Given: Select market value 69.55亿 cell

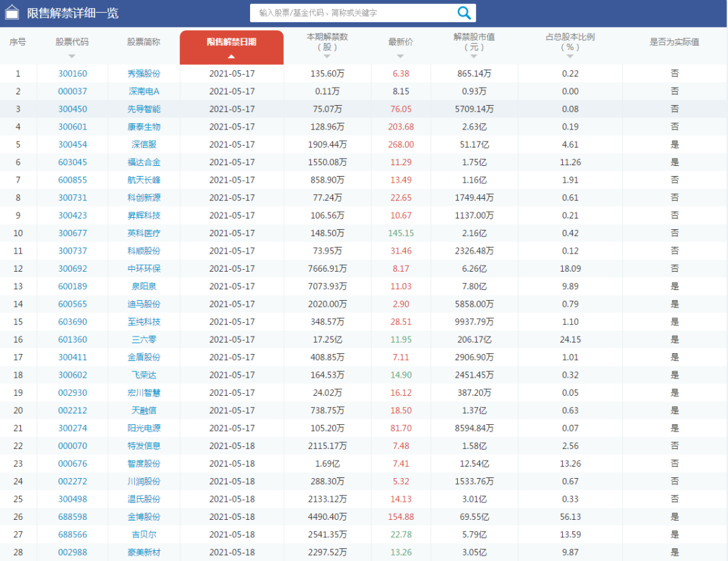Looking at the screenshot, I should coord(474,516).
